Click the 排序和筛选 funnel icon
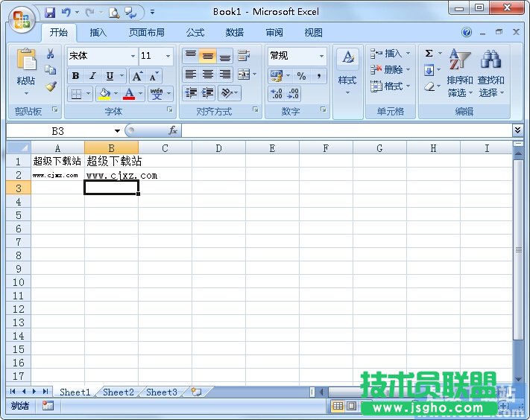 pyautogui.click(x=459, y=61)
